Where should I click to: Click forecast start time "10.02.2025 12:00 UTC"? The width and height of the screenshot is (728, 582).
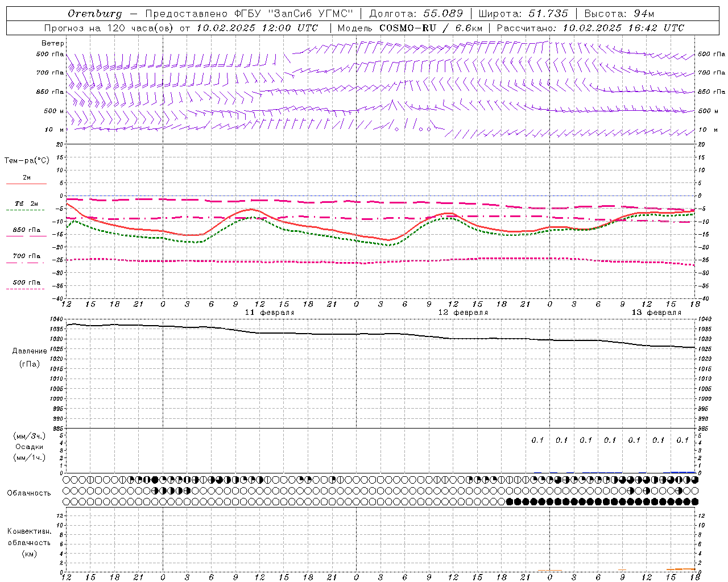point(257,28)
